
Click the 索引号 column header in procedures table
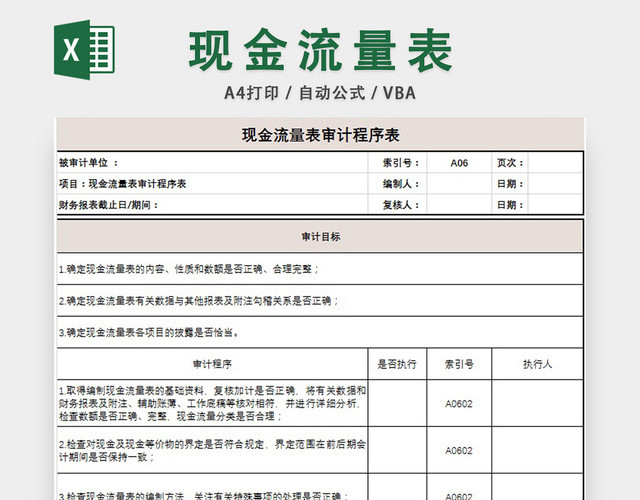459,364
